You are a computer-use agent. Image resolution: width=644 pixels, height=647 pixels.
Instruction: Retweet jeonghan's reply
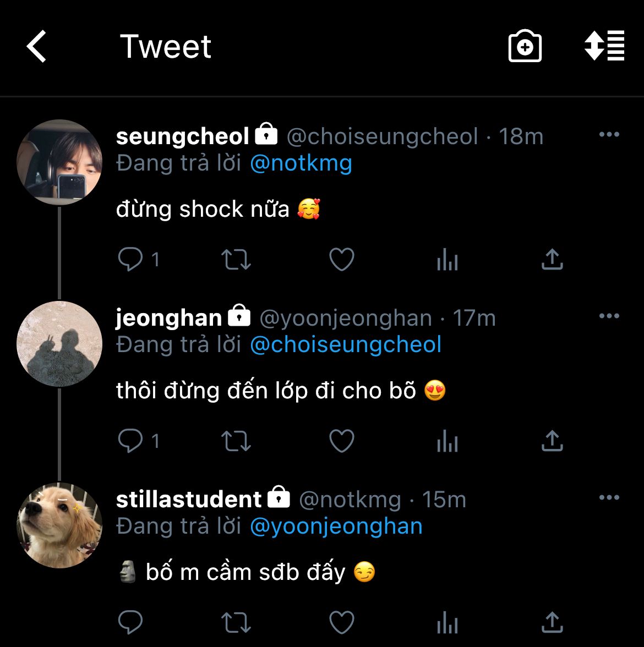point(236,441)
